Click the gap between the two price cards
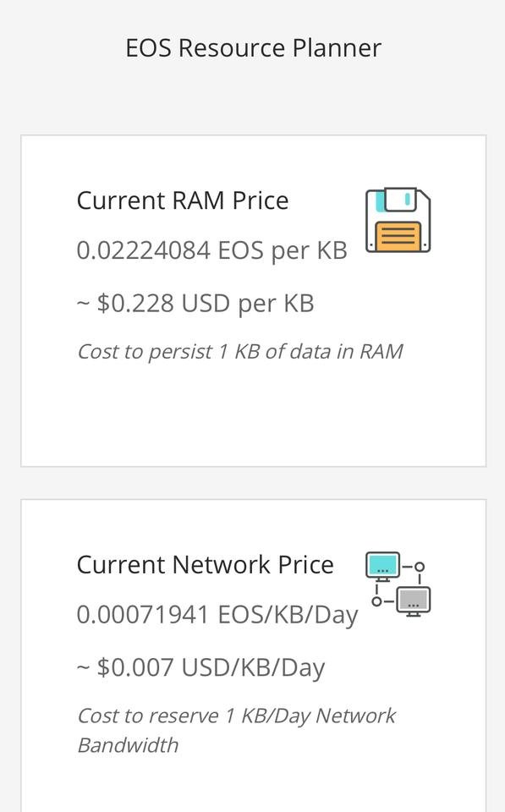 tap(253, 483)
